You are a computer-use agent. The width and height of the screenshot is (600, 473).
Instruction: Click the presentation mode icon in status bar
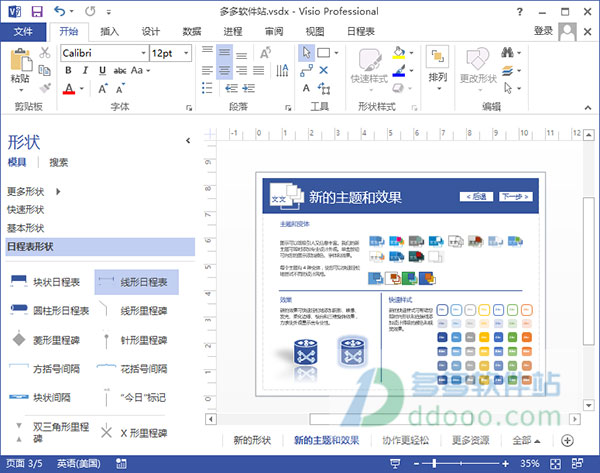(395, 464)
